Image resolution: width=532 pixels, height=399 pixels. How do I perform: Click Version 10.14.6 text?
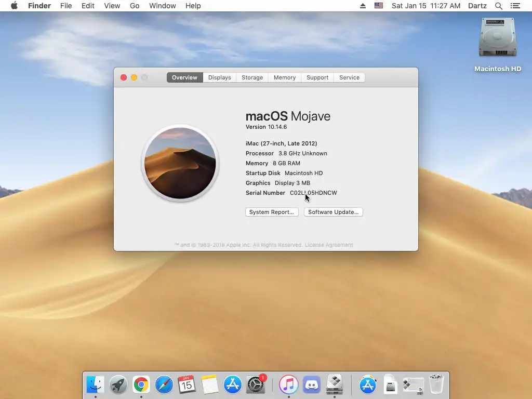[267, 127]
